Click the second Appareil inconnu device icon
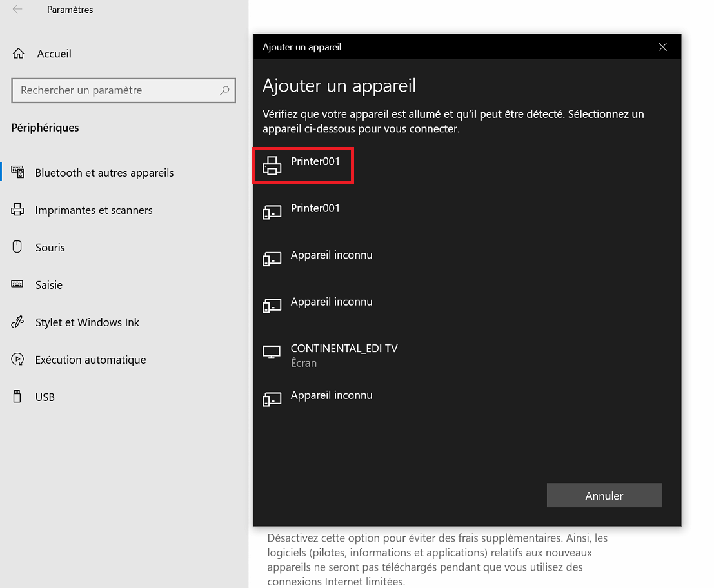 pyautogui.click(x=272, y=306)
